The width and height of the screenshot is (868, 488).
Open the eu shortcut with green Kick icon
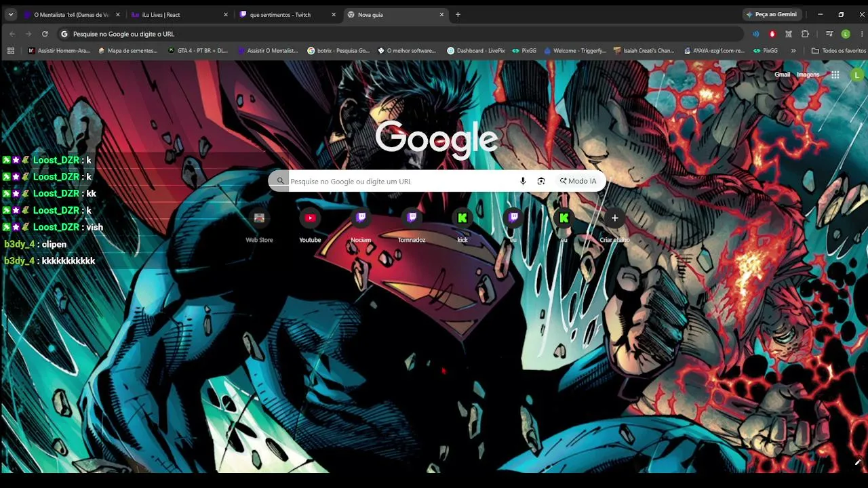(x=564, y=225)
